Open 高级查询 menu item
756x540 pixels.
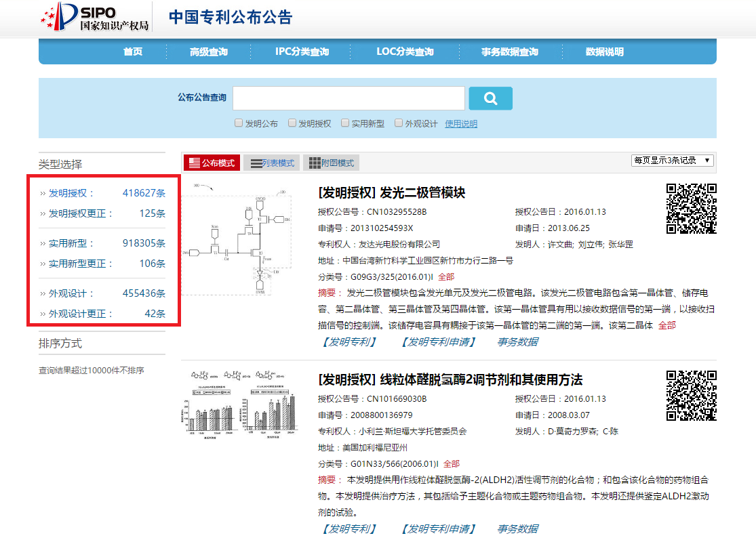point(209,52)
